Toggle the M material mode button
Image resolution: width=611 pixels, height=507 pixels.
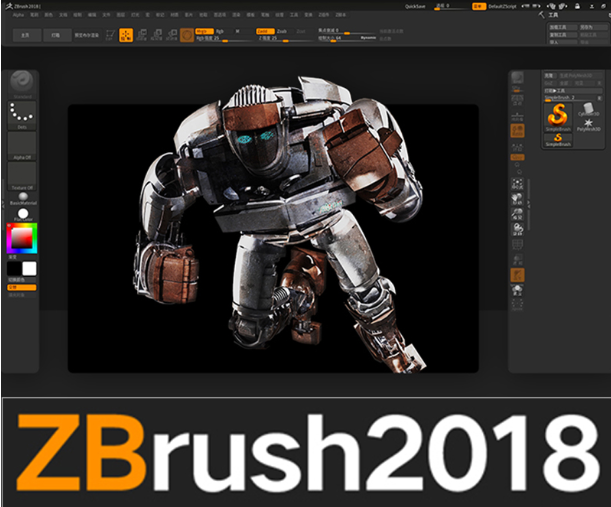(237, 31)
